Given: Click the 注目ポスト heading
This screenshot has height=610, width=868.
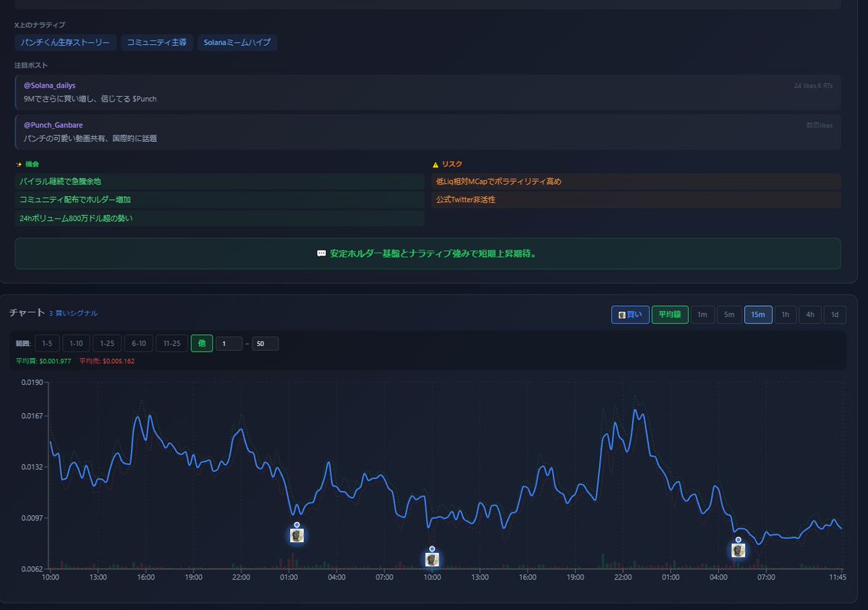Looking at the screenshot, I should [31, 66].
